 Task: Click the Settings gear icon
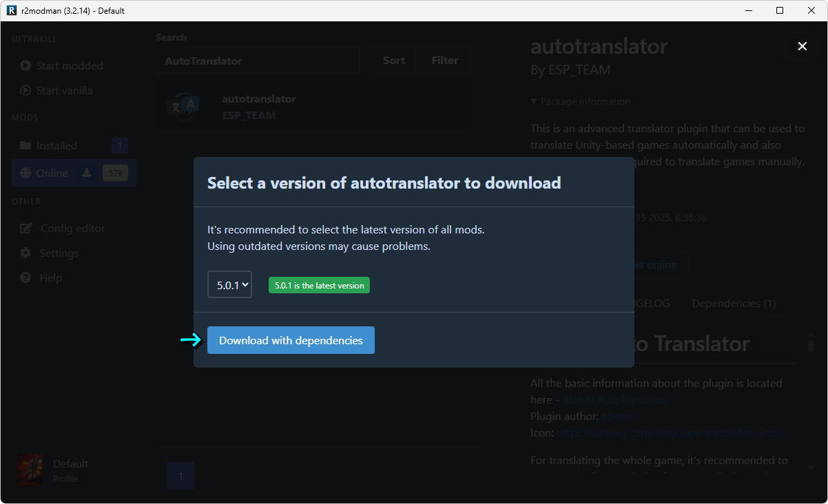pyautogui.click(x=25, y=253)
